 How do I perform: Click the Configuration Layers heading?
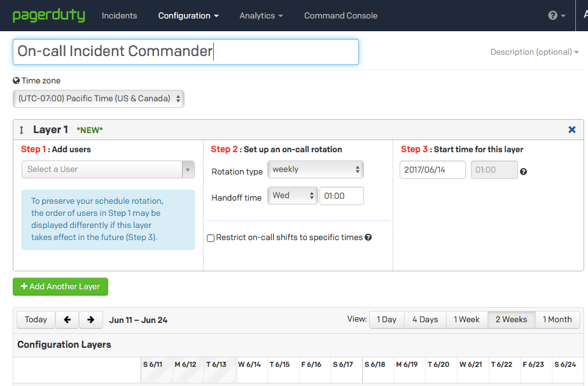coord(64,345)
